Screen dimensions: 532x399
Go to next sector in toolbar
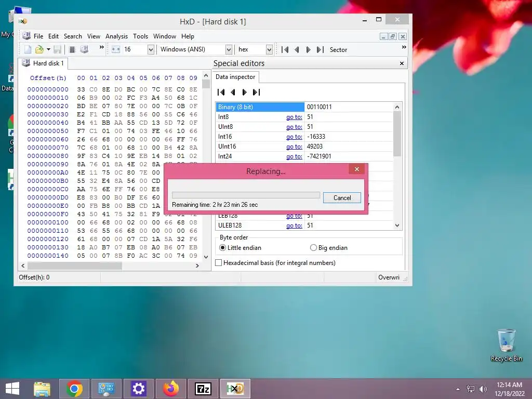pos(308,49)
